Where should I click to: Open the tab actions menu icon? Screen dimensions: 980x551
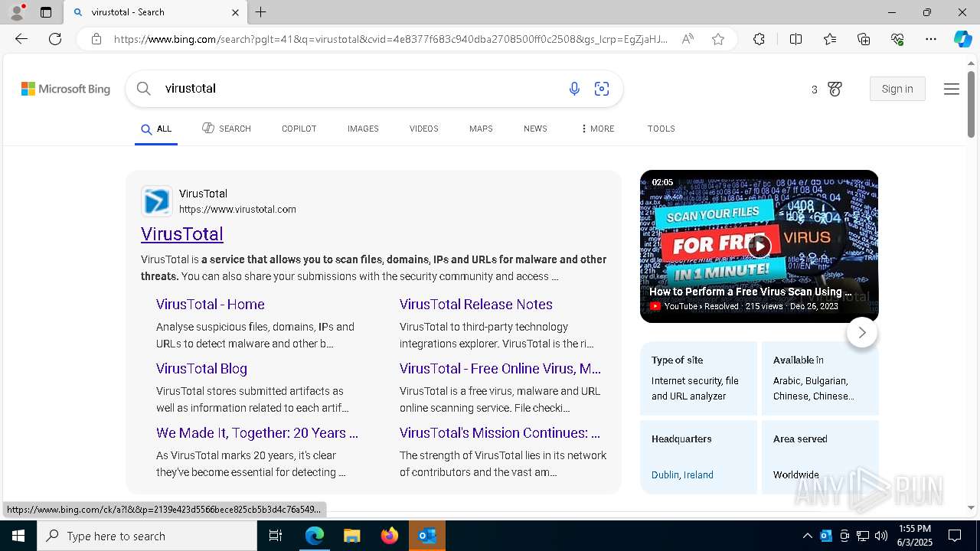(x=46, y=12)
